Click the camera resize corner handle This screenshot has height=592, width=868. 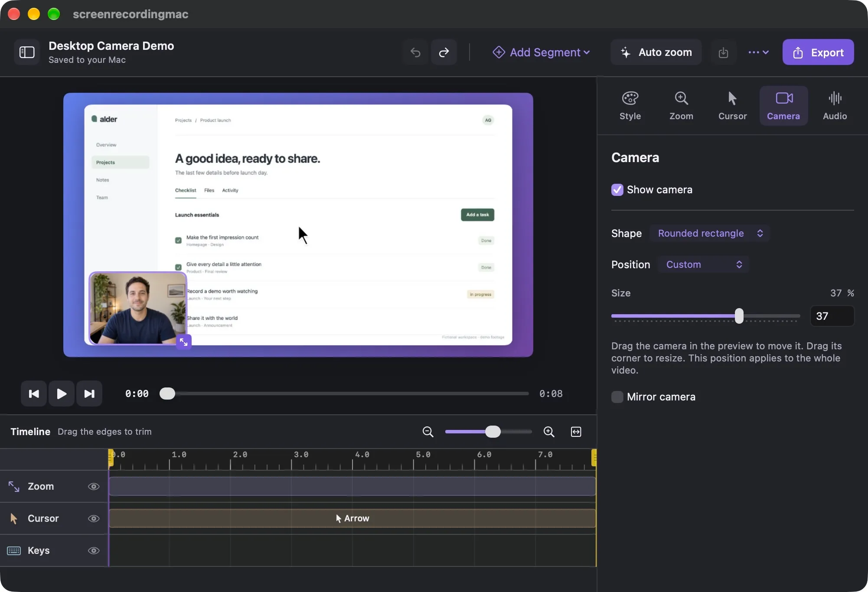click(x=184, y=342)
